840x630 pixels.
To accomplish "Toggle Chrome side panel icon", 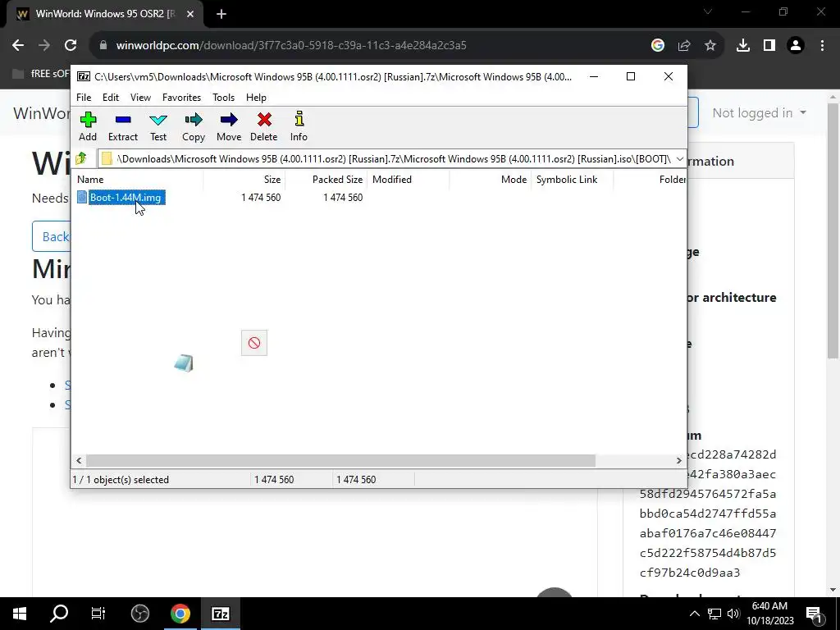I will click(769, 46).
